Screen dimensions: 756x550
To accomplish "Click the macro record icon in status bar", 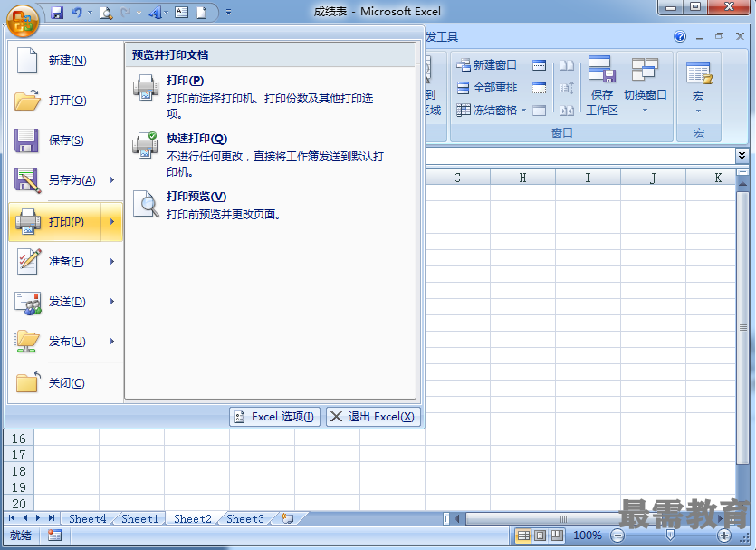I will point(54,535).
